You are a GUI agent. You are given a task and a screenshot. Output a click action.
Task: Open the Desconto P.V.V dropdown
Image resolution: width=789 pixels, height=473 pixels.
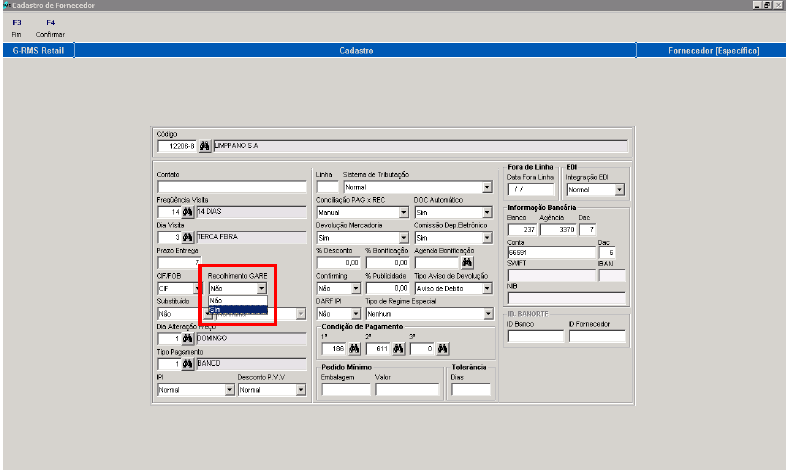tap(300, 389)
